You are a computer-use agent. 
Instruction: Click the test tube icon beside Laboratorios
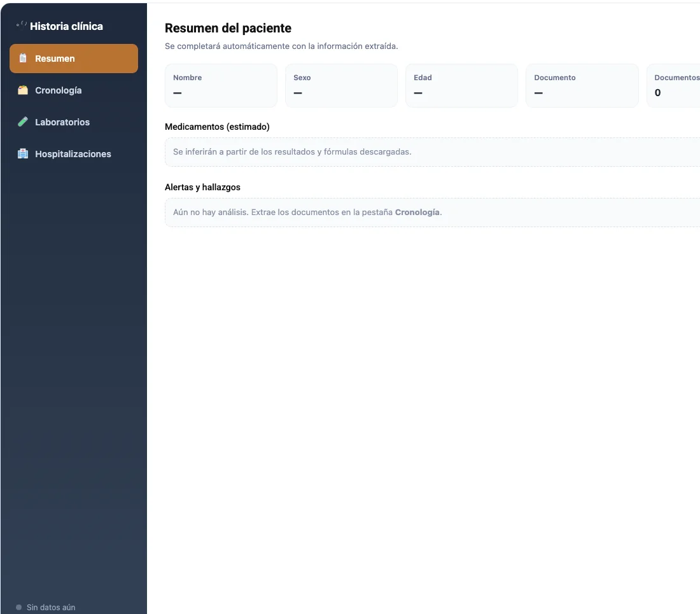(x=23, y=122)
